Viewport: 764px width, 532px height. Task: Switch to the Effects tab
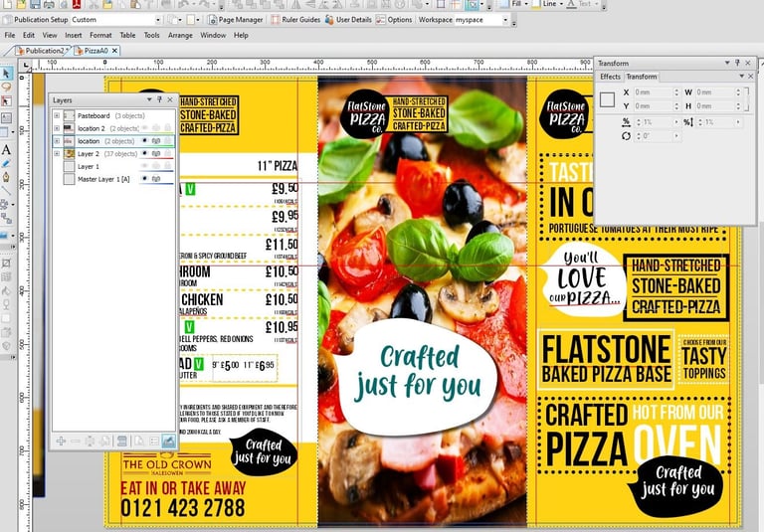point(610,77)
